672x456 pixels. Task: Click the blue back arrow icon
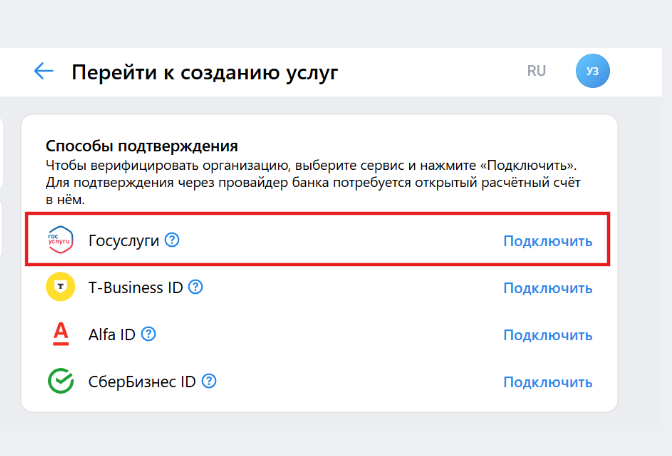pyautogui.click(x=44, y=71)
